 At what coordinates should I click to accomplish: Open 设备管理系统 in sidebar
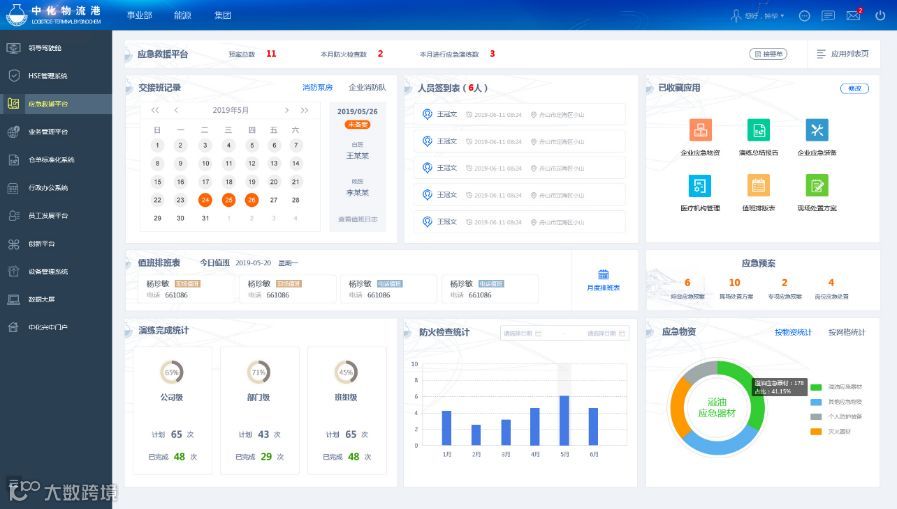tap(48, 271)
